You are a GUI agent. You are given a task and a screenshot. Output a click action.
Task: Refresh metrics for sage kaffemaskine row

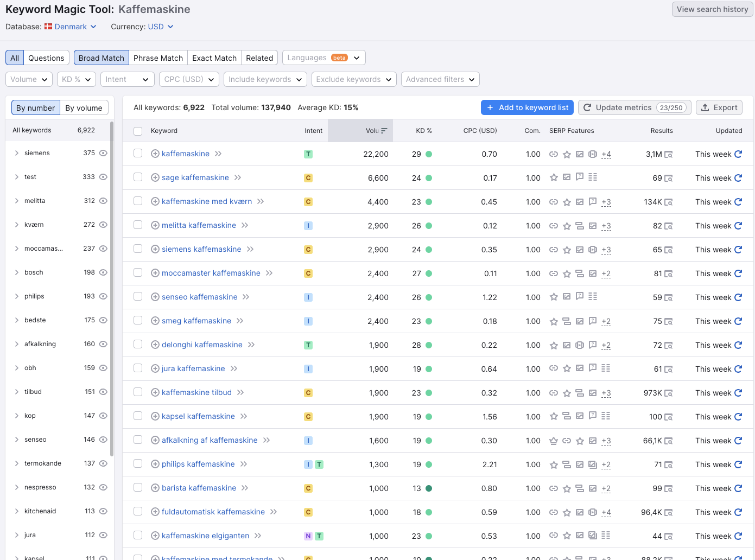click(738, 178)
